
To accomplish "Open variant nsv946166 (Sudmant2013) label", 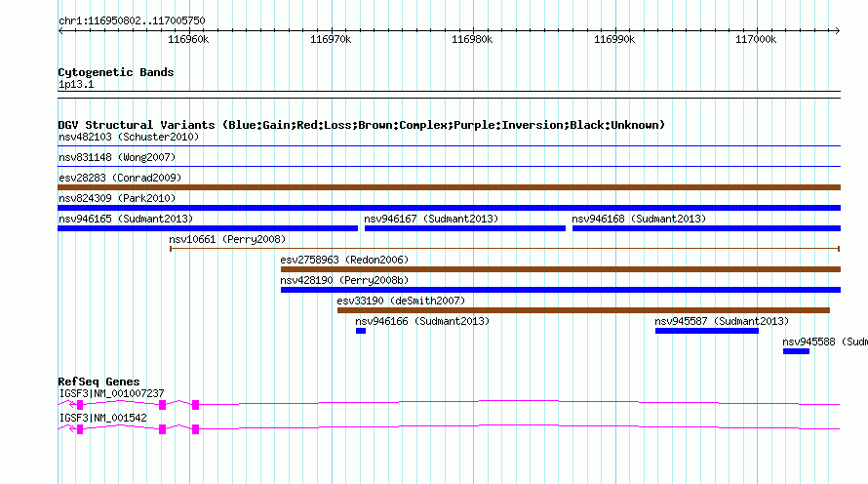I will 422,321.
